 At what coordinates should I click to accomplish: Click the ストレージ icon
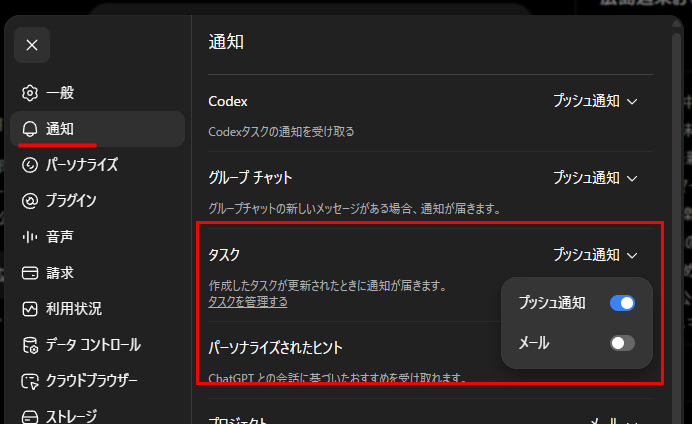click(x=30, y=416)
